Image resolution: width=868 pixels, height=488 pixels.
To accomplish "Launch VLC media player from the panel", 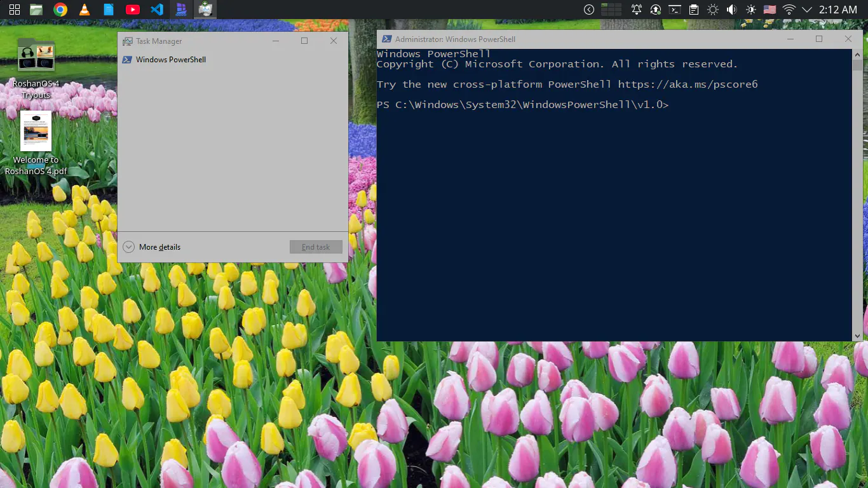I will [85, 10].
